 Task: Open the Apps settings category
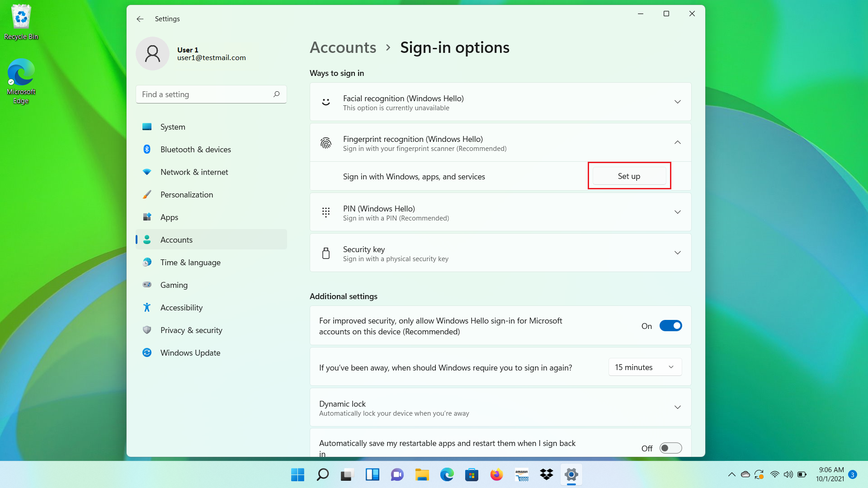tap(169, 217)
